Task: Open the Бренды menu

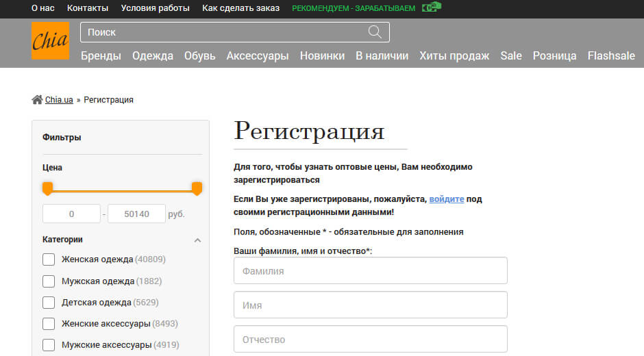Action: pos(101,56)
